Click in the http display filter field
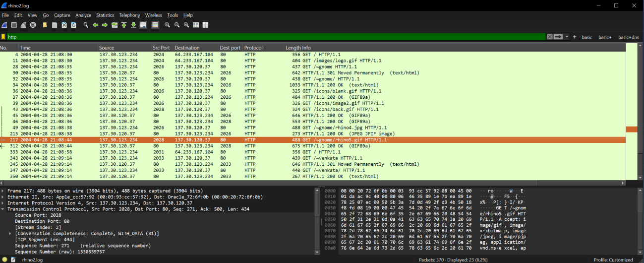644x263 pixels. (276, 37)
